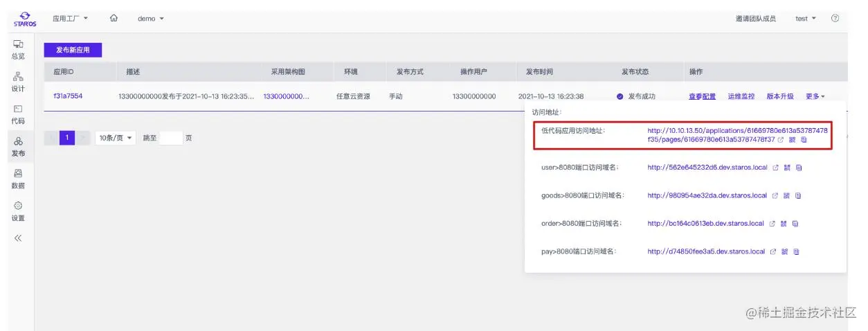Open 查看配置 for app f31a7554

[702, 96]
